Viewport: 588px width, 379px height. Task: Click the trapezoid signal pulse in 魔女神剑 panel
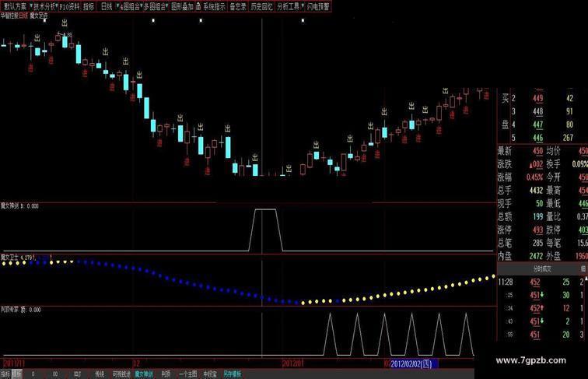[x=265, y=230]
